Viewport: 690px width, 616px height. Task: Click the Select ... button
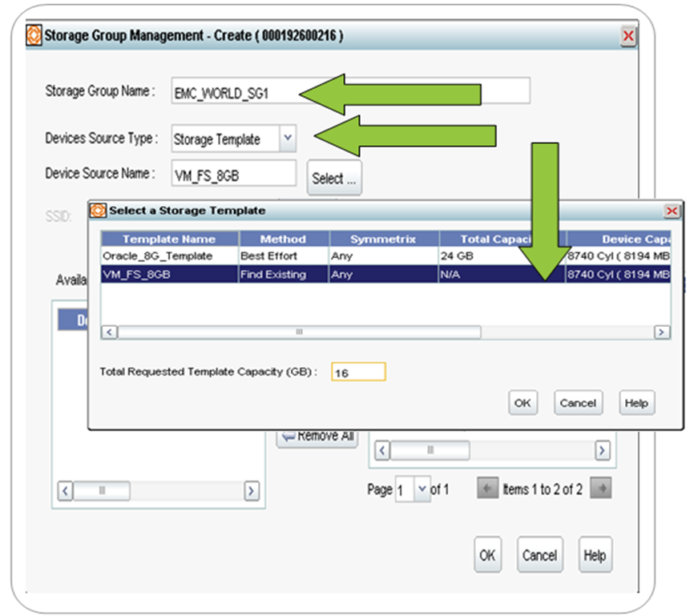[334, 178]
